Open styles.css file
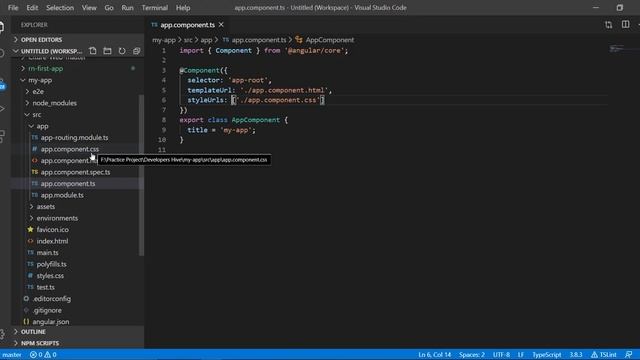 (x=50, y=276)
